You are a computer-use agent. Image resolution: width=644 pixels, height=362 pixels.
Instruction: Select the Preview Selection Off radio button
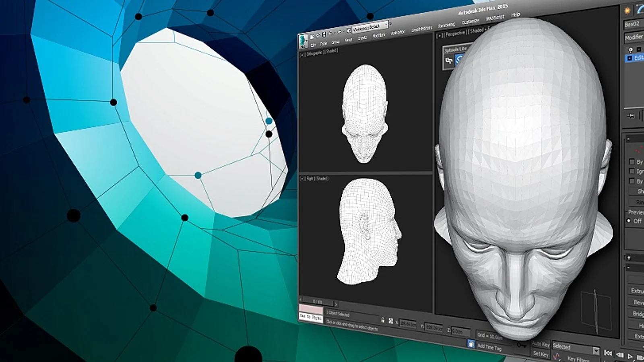click(629, 221)
